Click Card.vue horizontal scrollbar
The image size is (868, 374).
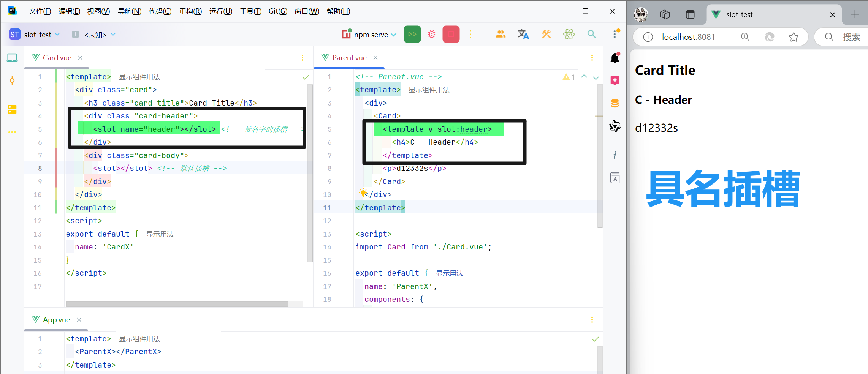tap(177, 304)
